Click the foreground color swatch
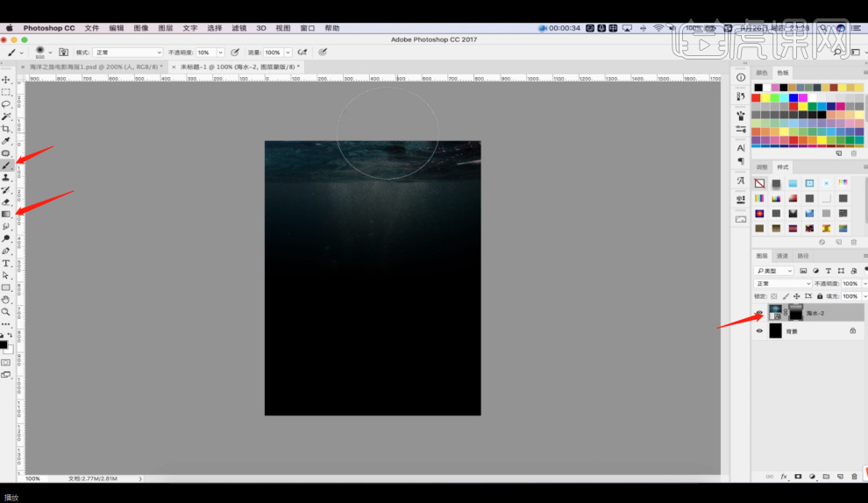Image resolution: width=868 pixels, height=503 pixels. pyautogui.click(x=4, y=344)
